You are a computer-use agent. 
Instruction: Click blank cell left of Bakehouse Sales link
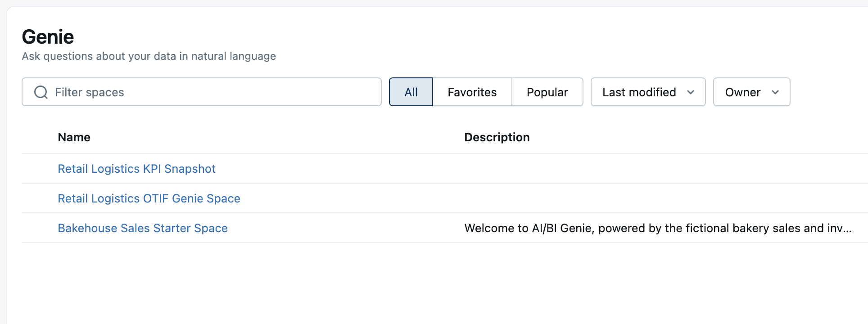click(x=40, y=228)
